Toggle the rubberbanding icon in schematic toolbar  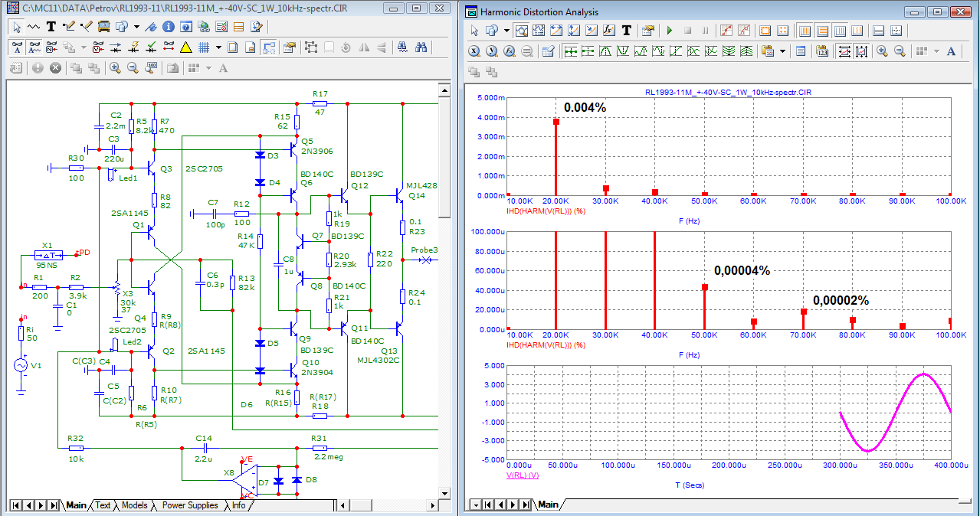pos(269,47)
